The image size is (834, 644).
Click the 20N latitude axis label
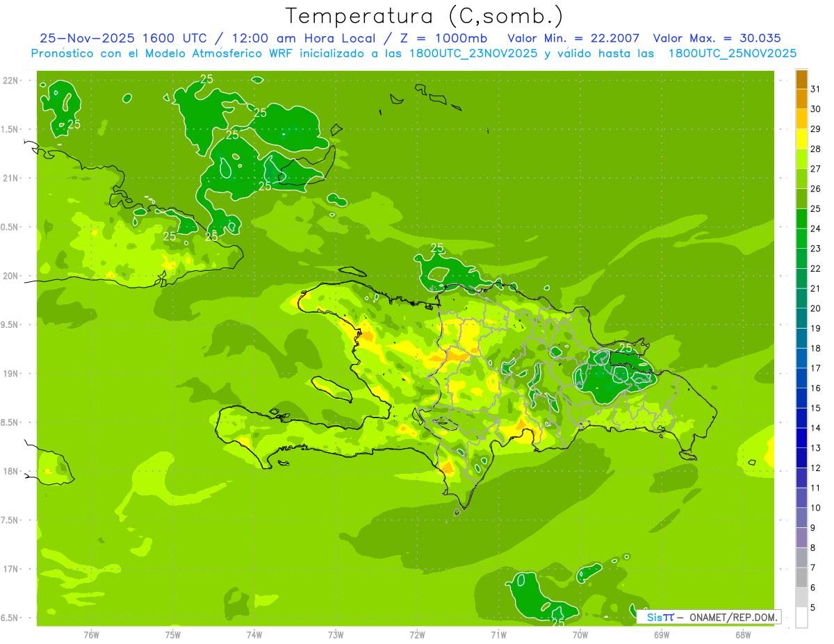pos(10,276)
